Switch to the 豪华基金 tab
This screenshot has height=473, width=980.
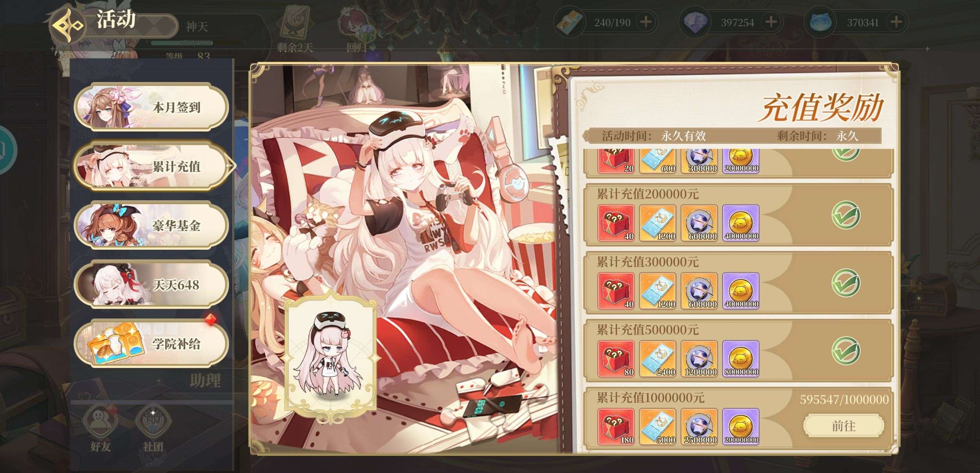(151, 225)
